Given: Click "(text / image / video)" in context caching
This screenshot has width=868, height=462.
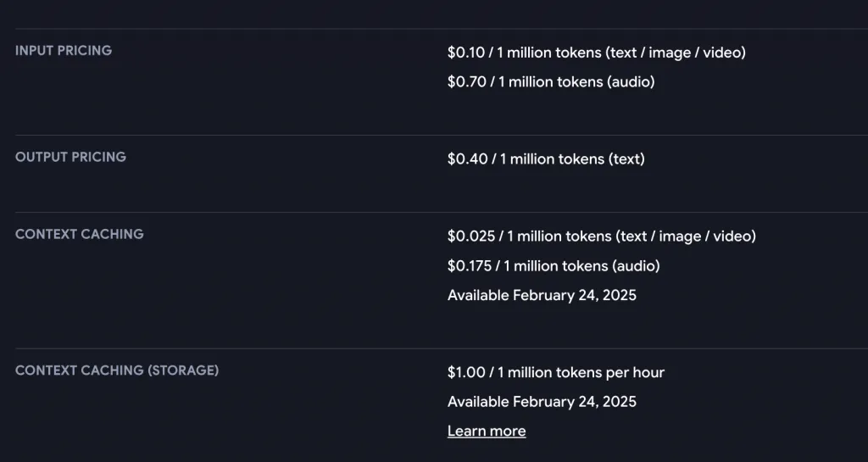Looking at the screenshot, I should coord(686,237).
